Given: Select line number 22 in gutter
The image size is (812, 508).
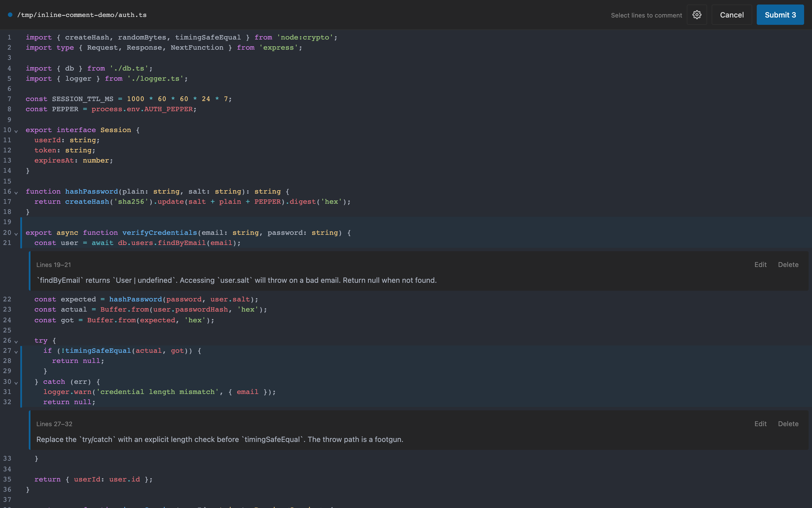Looking at the screenshot, I should (x=7, y=299).
